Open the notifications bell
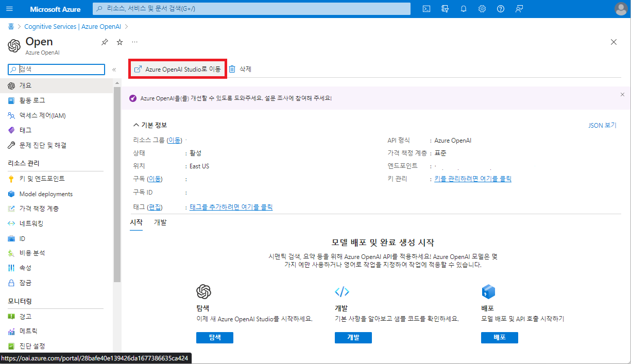Image resolution: width=631 pixels, height=364 pixels. (x=464, y=9)
